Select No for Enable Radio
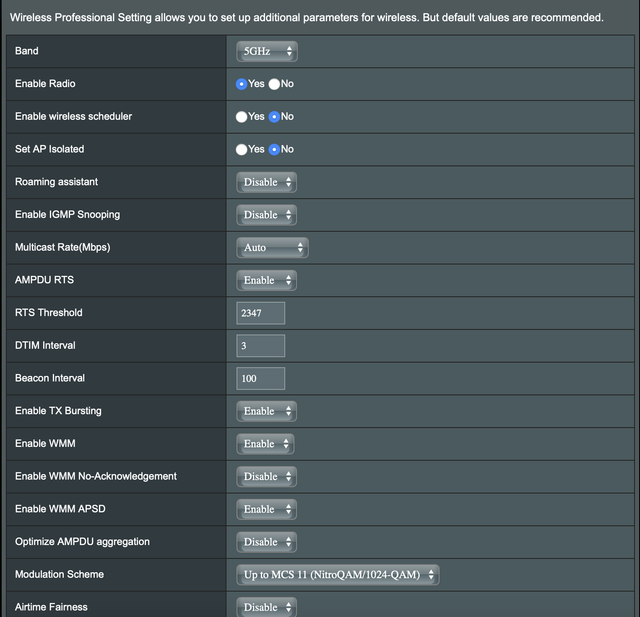640x617 pixels. [274, 84]
